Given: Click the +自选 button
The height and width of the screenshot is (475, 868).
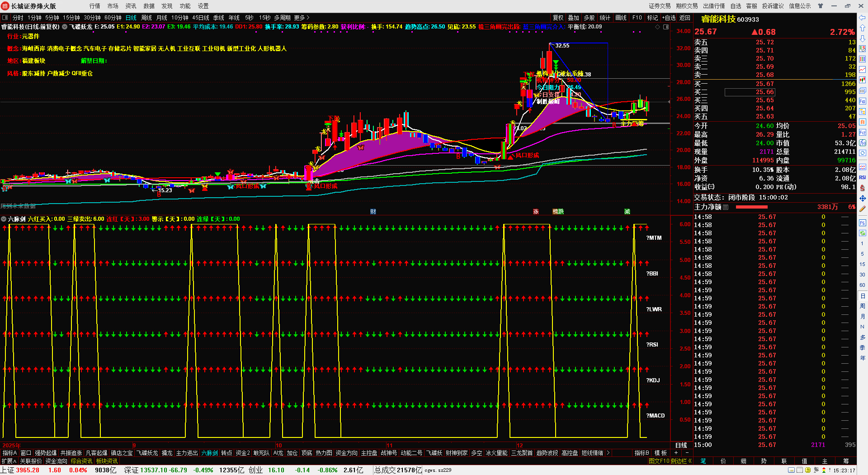Looking at the screenshot, I should pyautogui.click(x=669, y=18).
